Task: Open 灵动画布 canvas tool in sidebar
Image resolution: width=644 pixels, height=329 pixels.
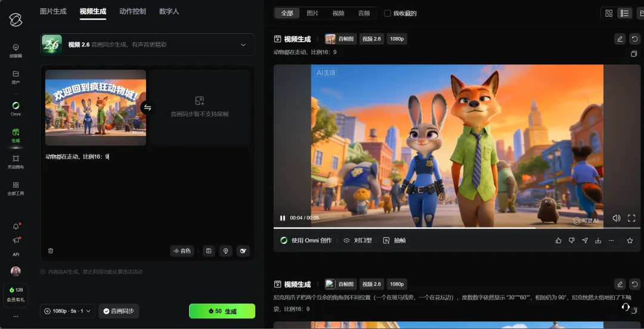Action: (16, 162)
